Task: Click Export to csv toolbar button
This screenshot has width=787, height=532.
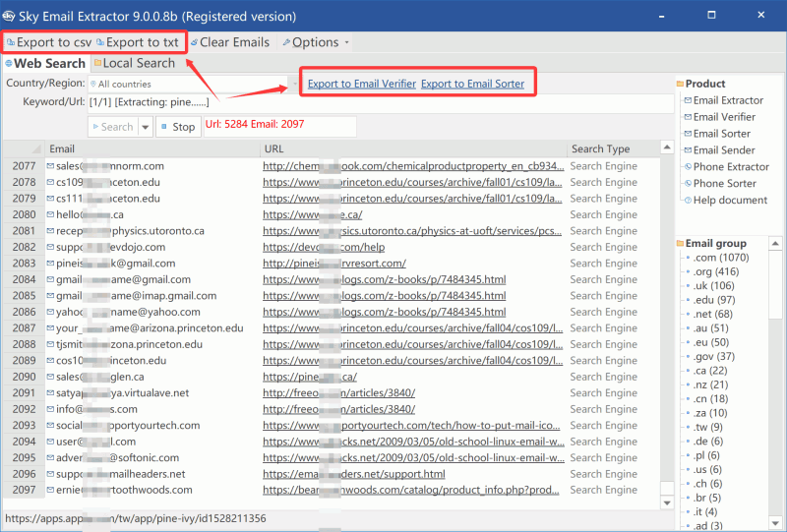Action: tap(48, 42)
